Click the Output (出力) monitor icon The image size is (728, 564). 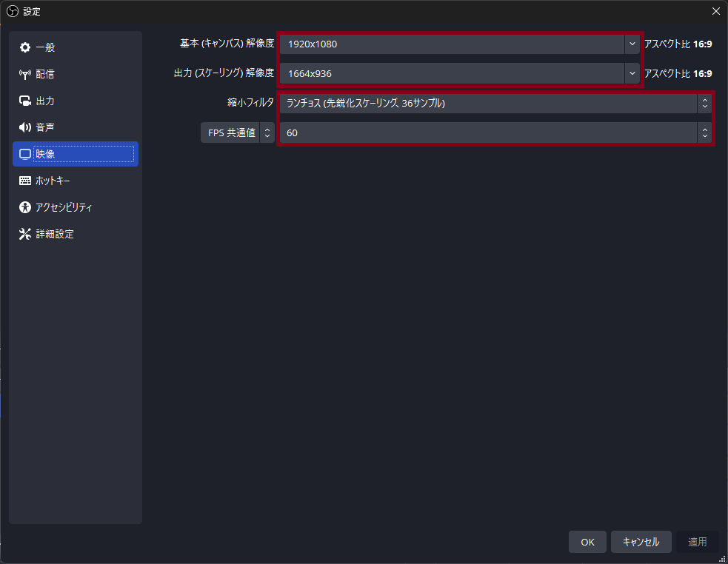[25, 101]
